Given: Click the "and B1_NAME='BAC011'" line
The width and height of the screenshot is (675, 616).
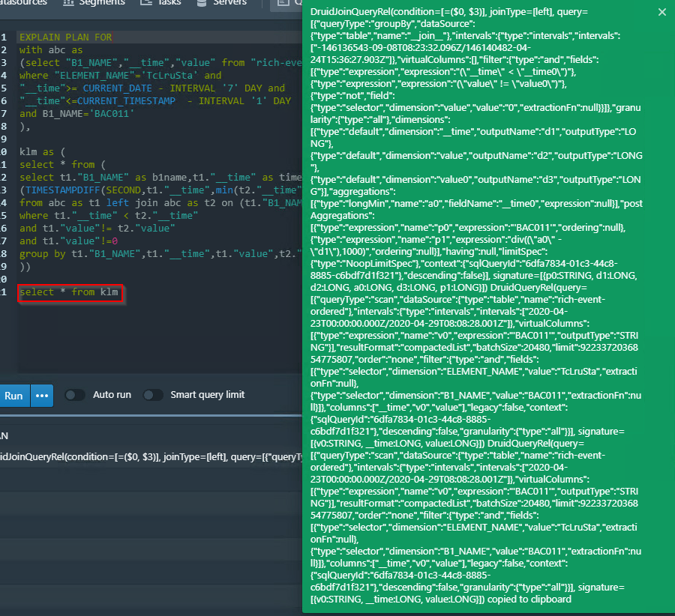Looking at the screenshot, I should click(x=76, y=114).
